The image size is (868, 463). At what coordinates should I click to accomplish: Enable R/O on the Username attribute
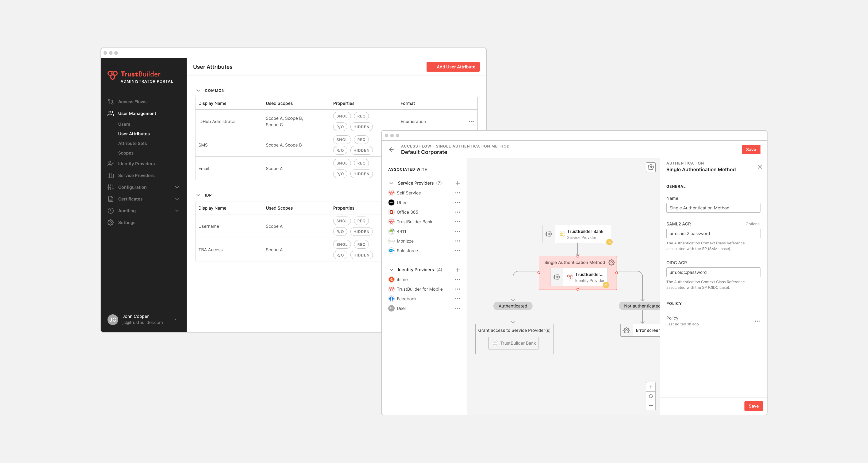340,231
